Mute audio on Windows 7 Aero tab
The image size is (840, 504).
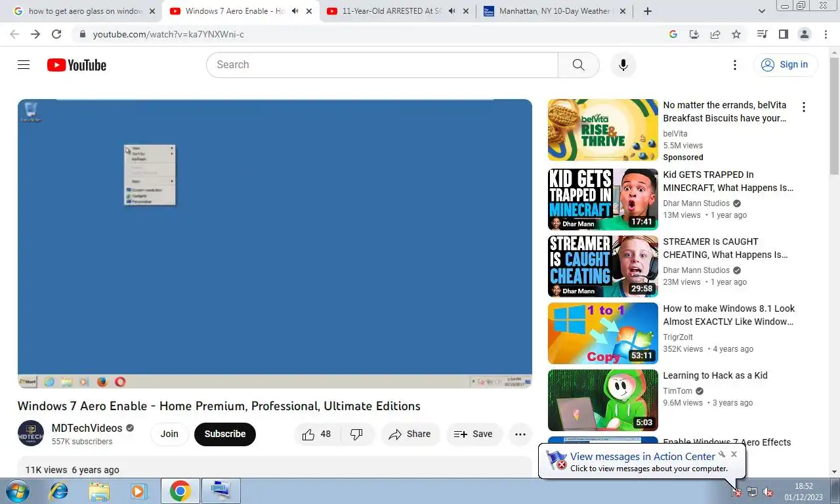point(295,11)
